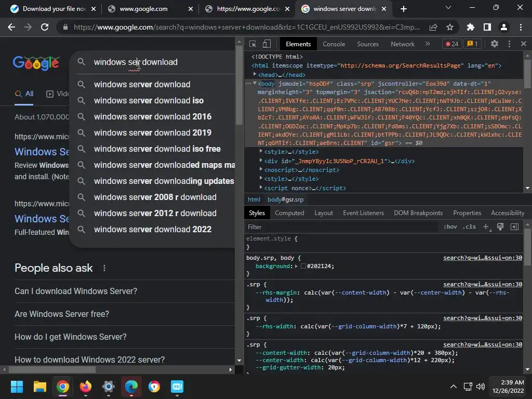The height and width of the screenshot is (399, 532).
Task: Select the Elements tab
Action: click(x=298, y=44)
